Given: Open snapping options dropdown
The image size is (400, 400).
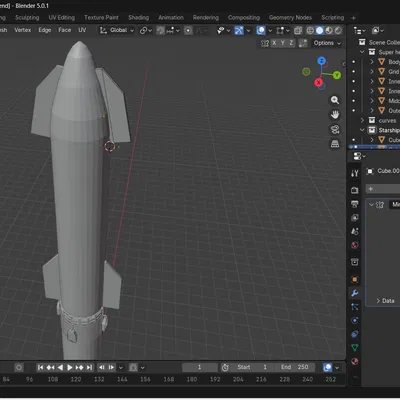Looking at the screenshot, I should [x=173, y=30].
